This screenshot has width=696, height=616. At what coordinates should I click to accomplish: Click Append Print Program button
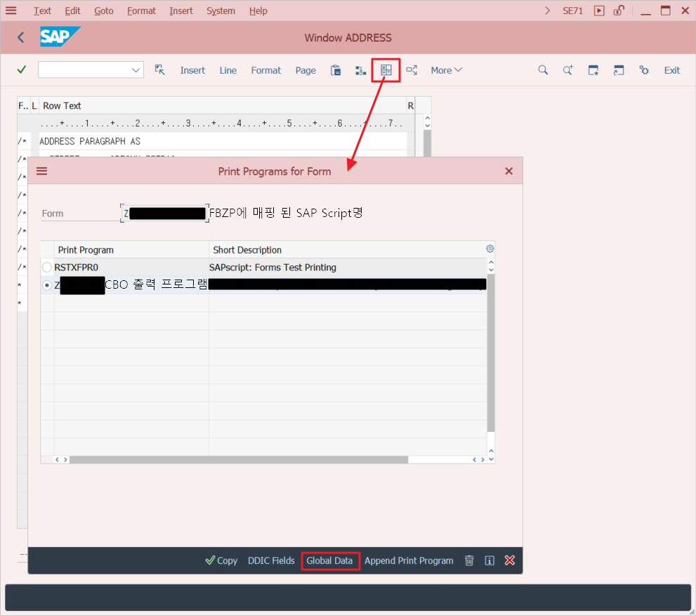409,561
